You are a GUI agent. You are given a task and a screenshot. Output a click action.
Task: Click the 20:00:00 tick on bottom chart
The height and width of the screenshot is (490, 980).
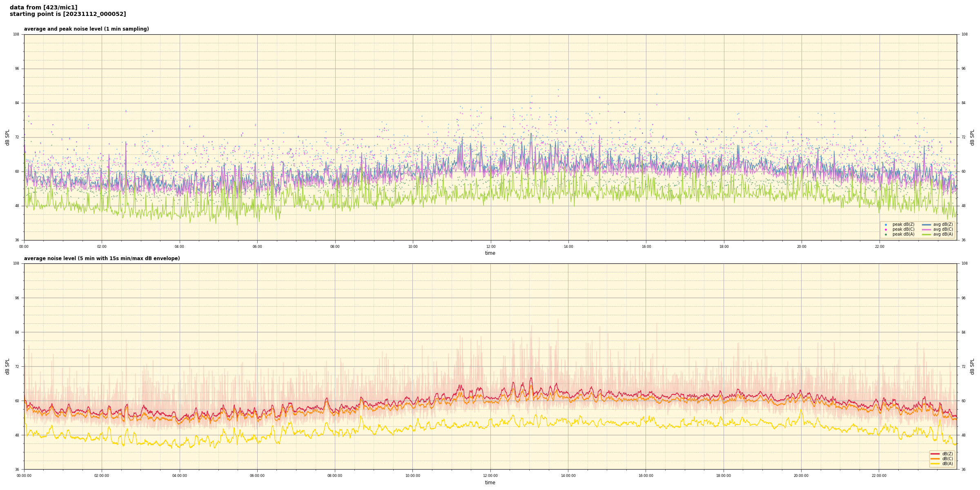[801, 476]
